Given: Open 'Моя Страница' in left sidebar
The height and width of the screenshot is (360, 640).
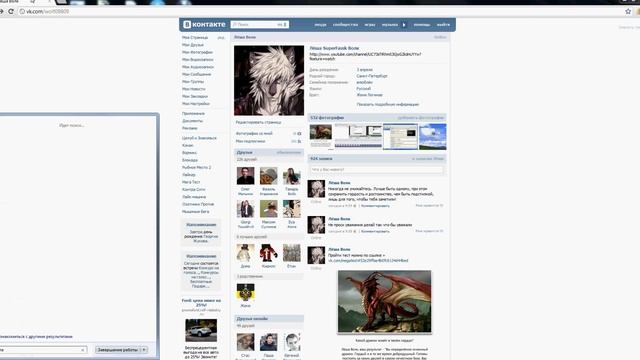Looking at the screenshot, I should coord(195,38).
